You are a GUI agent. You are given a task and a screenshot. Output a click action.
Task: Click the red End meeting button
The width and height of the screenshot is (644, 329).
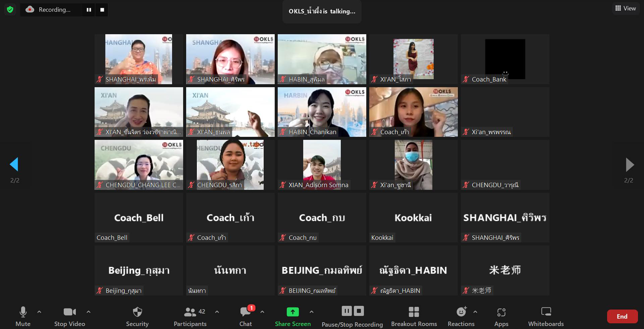point(622,316)
